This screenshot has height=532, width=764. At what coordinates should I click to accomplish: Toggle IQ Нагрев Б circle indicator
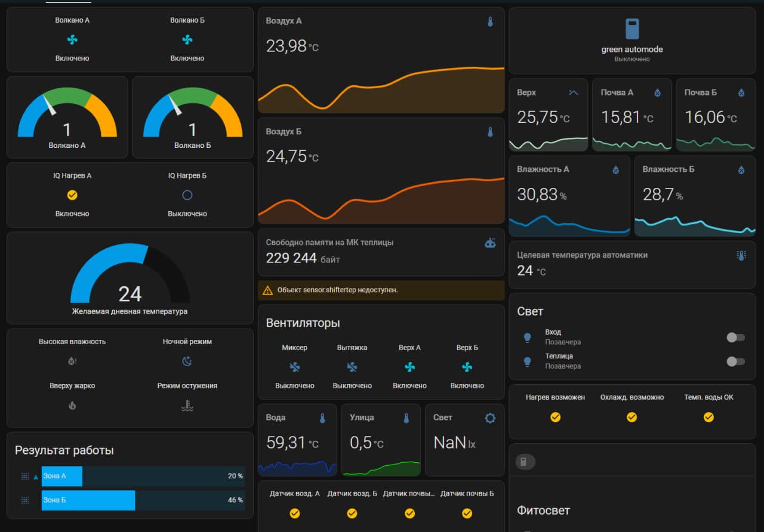pyautogui.click(x=187, y=195)
